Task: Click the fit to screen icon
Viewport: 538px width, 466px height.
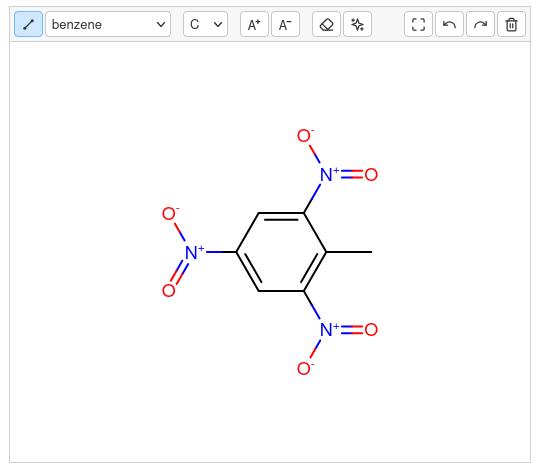Action: click(x=418, y=24)
